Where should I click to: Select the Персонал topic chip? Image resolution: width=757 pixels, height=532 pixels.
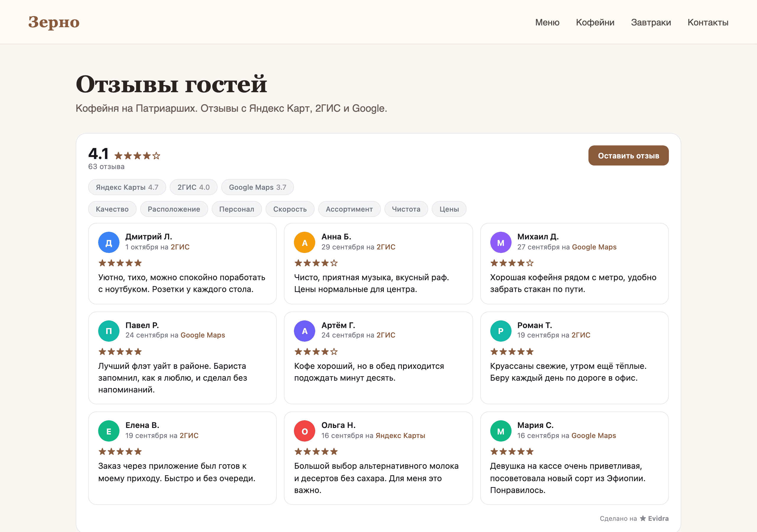click(x=236, y=209)
